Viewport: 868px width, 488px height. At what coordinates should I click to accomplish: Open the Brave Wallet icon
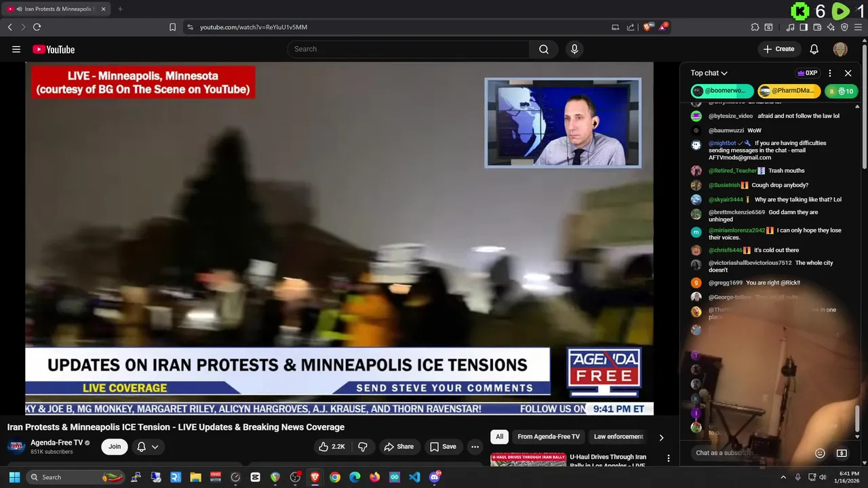pos(817,27)
